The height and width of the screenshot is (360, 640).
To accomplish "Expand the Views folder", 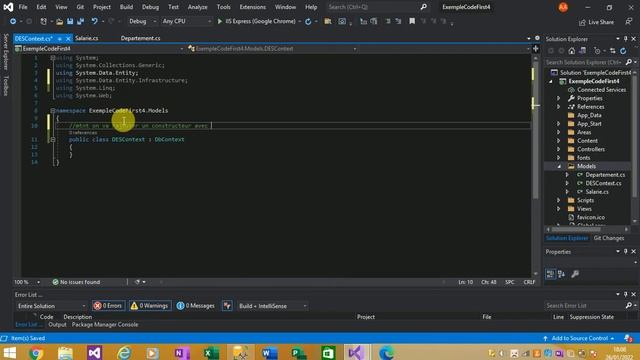I will pos(559,209).
